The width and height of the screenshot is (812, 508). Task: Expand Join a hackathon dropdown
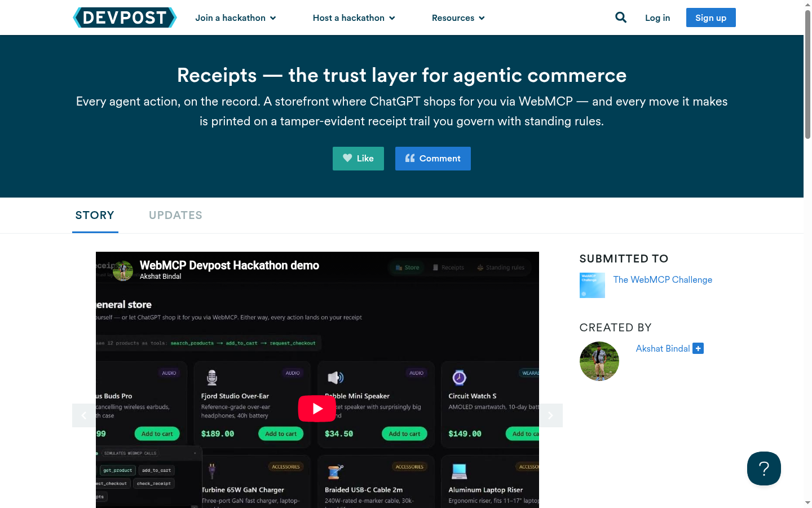[x=236, y=18]
